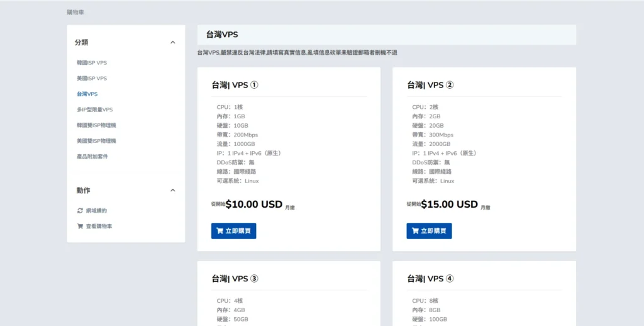Open the 韓國ISP VPS category

click(92, 63)
